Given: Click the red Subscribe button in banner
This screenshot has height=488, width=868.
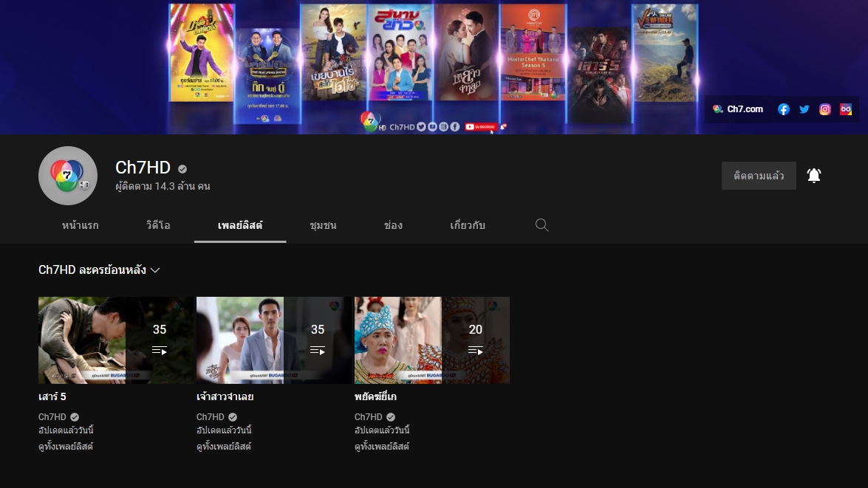Looking at the screenshot, I should 480,127.
